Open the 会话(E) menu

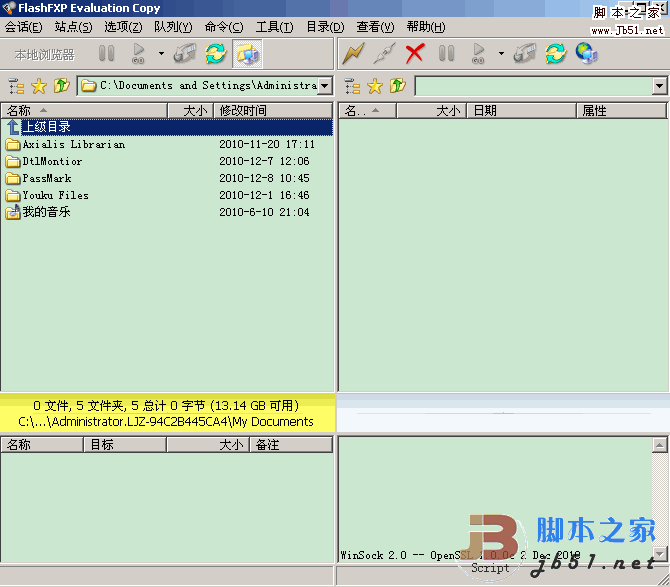[x=24, y=27]
